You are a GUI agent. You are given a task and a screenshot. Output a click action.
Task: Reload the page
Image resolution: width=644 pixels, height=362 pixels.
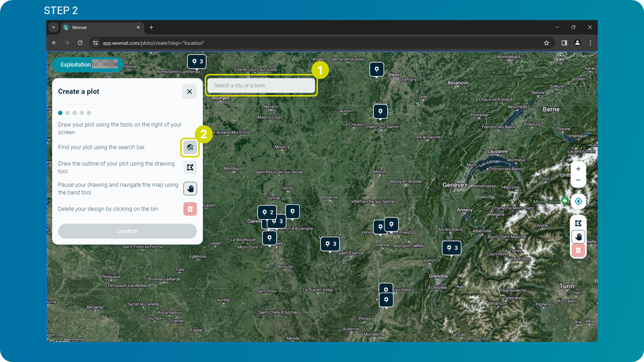click(80, 43)
